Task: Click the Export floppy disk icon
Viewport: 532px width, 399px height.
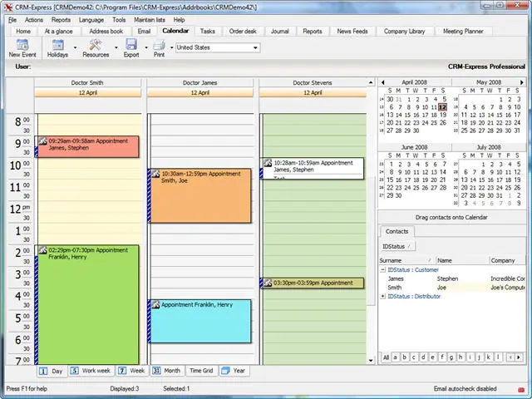Action: 131,44
